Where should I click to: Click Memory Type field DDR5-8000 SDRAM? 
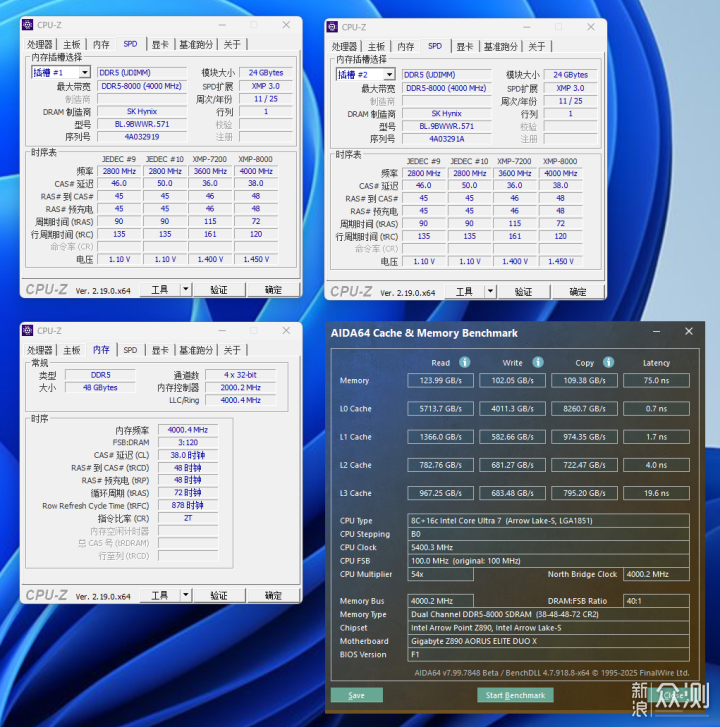(548, 614)
